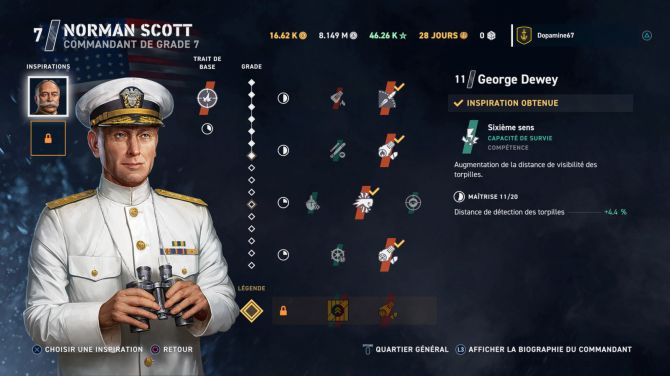Click the legendary diamond grade marker
Screen dimensions: 670x376
click(251, 311)
